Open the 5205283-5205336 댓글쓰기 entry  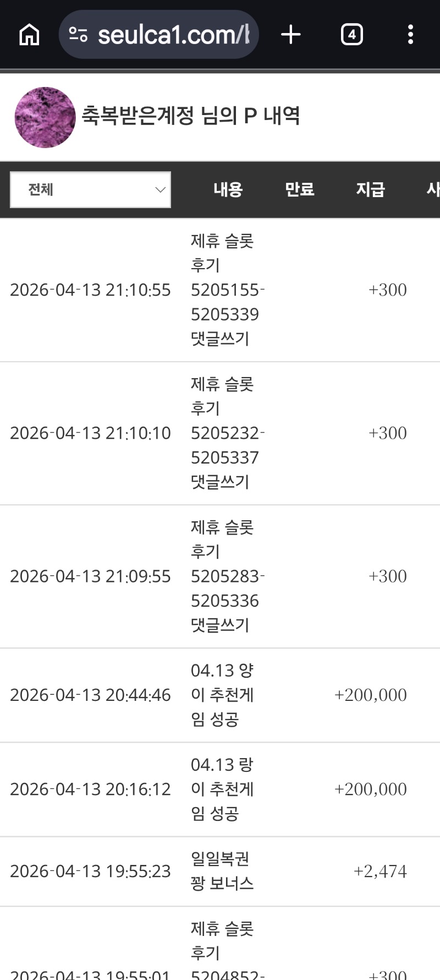[227, 576]
